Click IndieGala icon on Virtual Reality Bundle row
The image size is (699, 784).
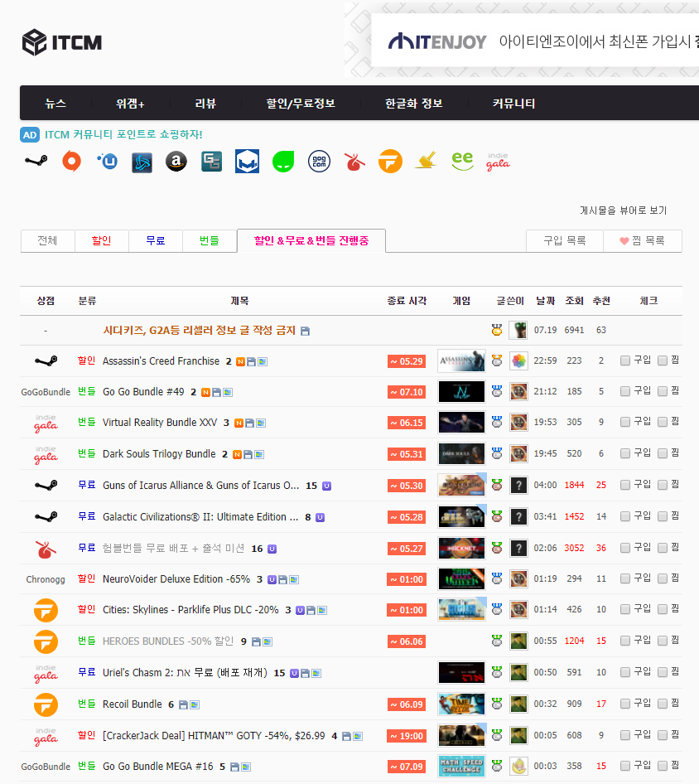(46, 423)
